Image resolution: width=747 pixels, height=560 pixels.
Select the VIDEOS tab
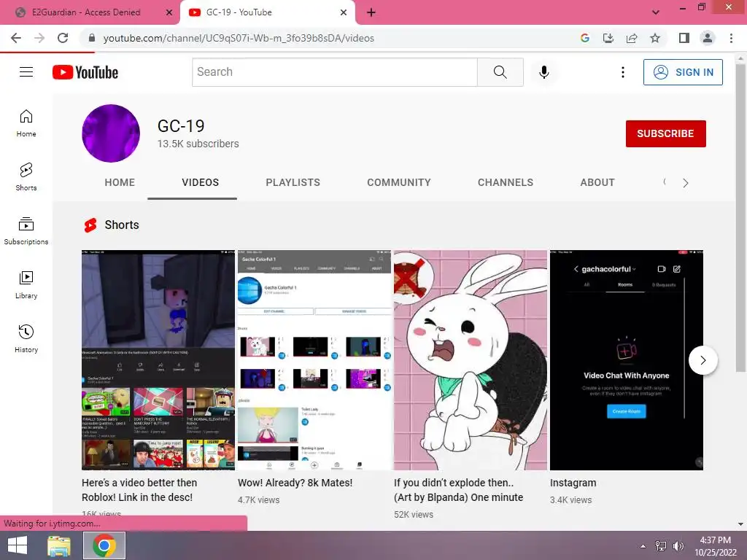(x=200, y=182)
